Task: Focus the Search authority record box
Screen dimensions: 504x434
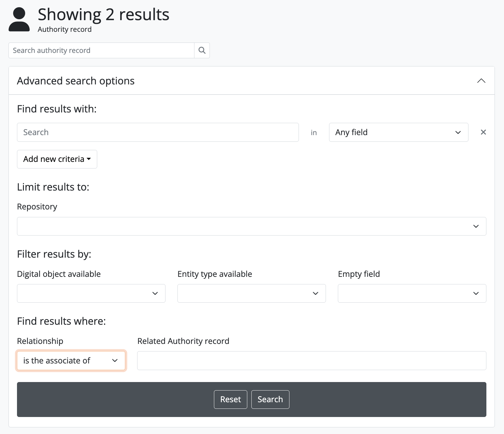Action: pyautogui.click(x=101, y=50)
